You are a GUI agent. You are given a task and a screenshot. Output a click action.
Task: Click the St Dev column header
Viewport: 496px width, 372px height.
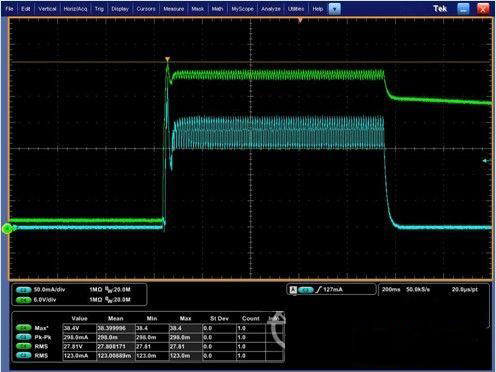point(219,318)
